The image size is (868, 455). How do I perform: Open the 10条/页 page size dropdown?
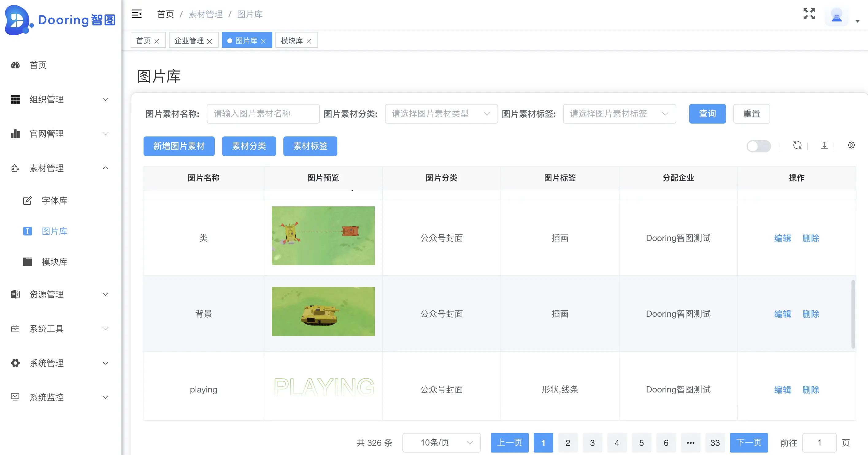tap(441, 442)
